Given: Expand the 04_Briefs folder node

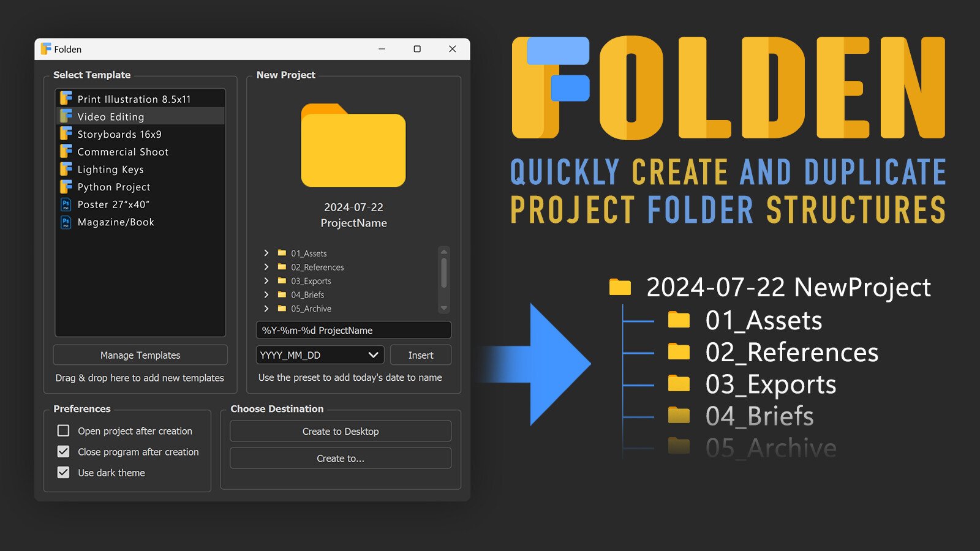Looking at the screenshot, I should 266,294.
